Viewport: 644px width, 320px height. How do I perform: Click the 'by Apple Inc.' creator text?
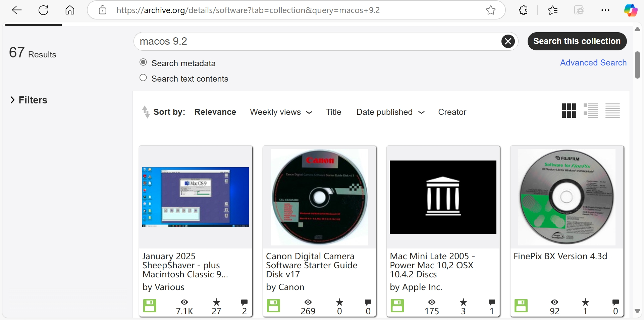(x=416, y=287)
